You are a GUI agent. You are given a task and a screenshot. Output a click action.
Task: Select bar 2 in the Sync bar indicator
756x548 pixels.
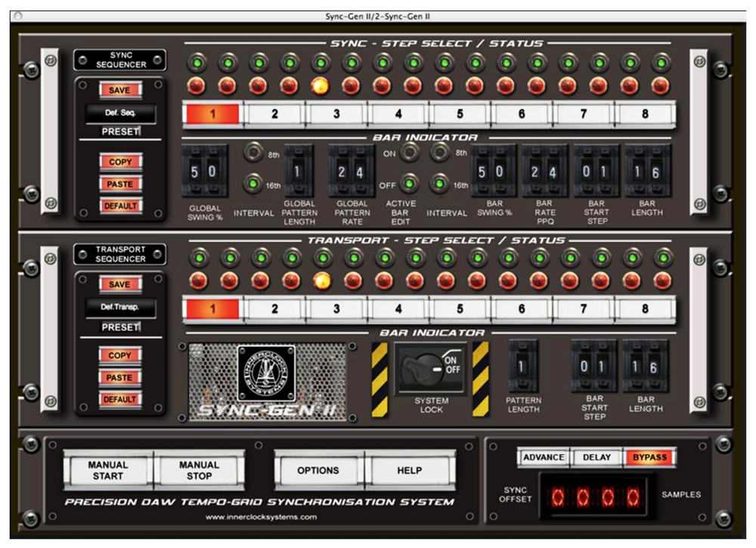point(274,114)
